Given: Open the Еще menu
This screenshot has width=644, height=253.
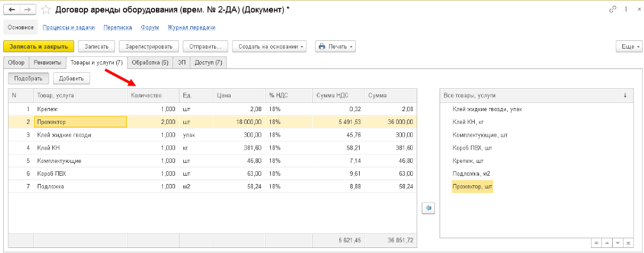Looking at the screenshot, I should (628, 47).
